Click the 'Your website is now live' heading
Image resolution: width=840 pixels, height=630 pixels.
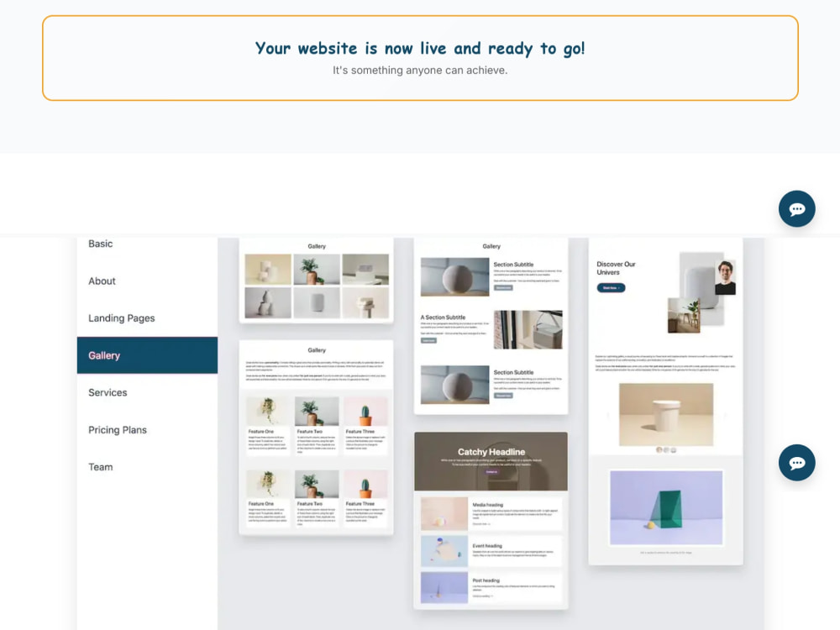[420, 48]
